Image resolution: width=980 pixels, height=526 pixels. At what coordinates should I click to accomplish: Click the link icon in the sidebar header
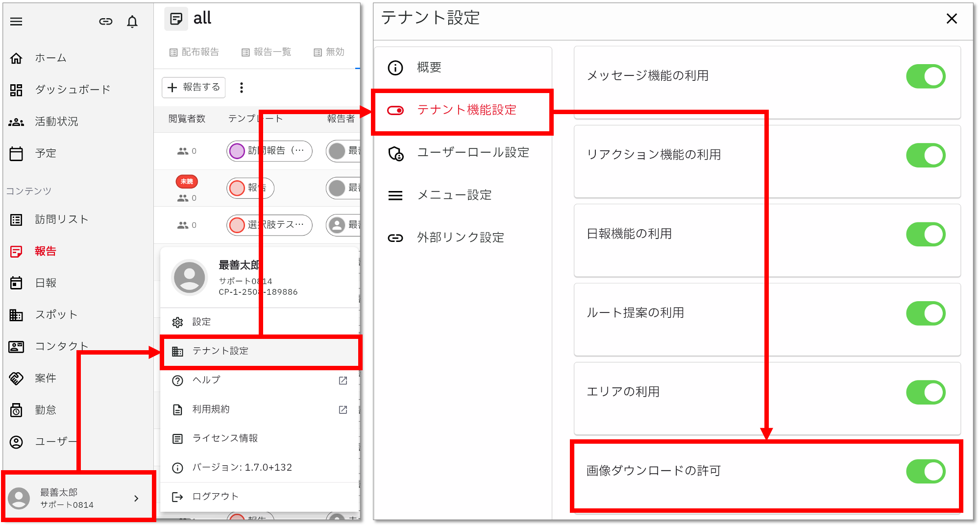tap(106, 22)
